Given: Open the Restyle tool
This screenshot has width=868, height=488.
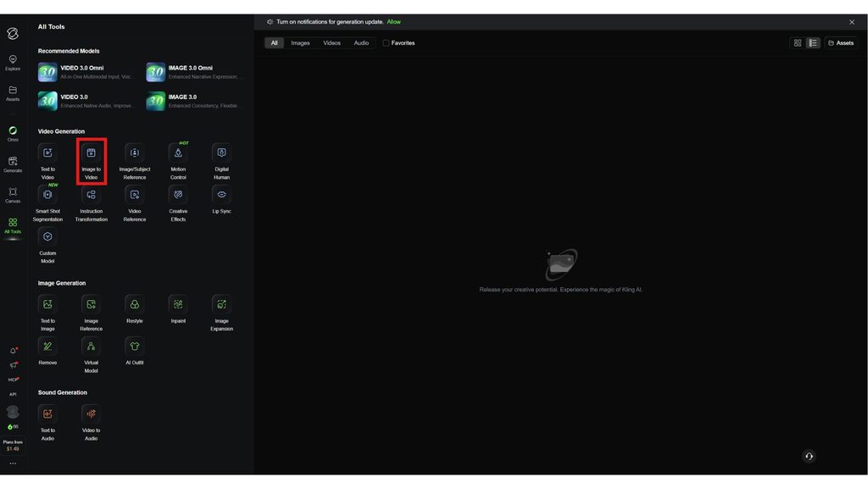Looking at the screenshot, I should point(135,309).
